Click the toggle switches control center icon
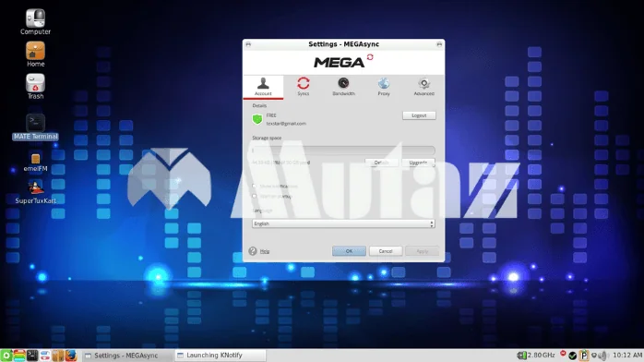This screenshot has width=644, height=362. click(x=45, y=356)
